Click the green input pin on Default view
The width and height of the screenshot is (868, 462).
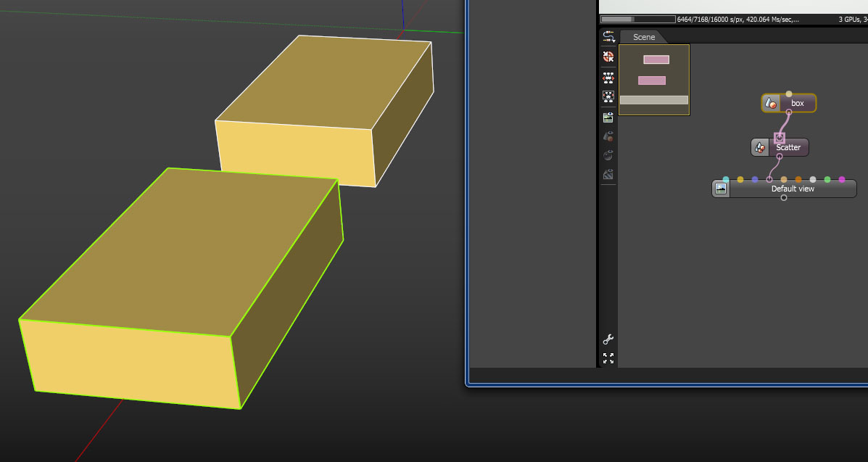[x=827, y=179]
